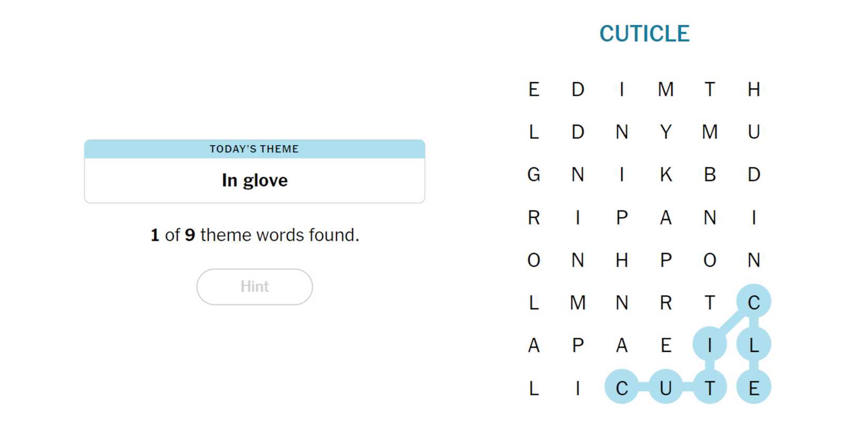Select letter A between P and E
The width and height of the screenshot is (868, 434).
pyautogui.click(x=622, y=346)
